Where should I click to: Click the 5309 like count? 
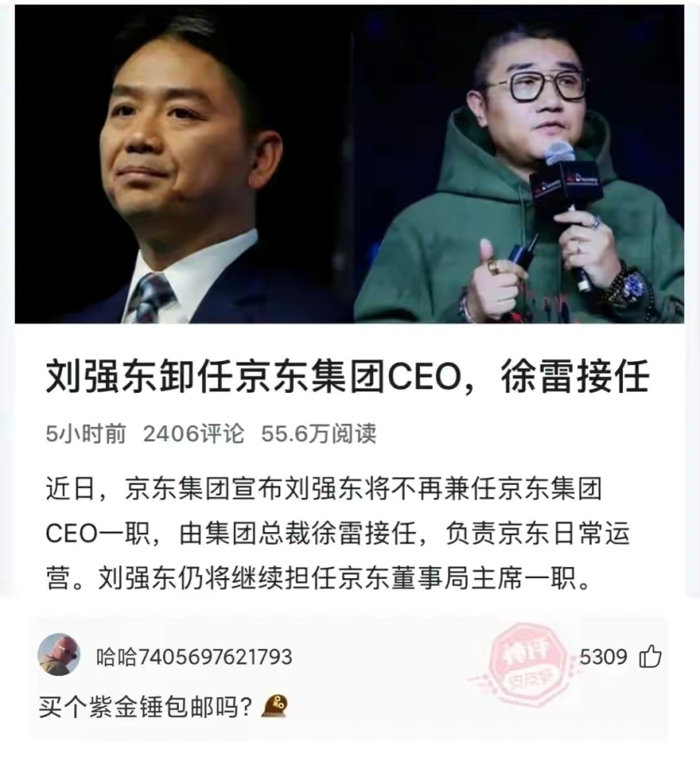603,657
